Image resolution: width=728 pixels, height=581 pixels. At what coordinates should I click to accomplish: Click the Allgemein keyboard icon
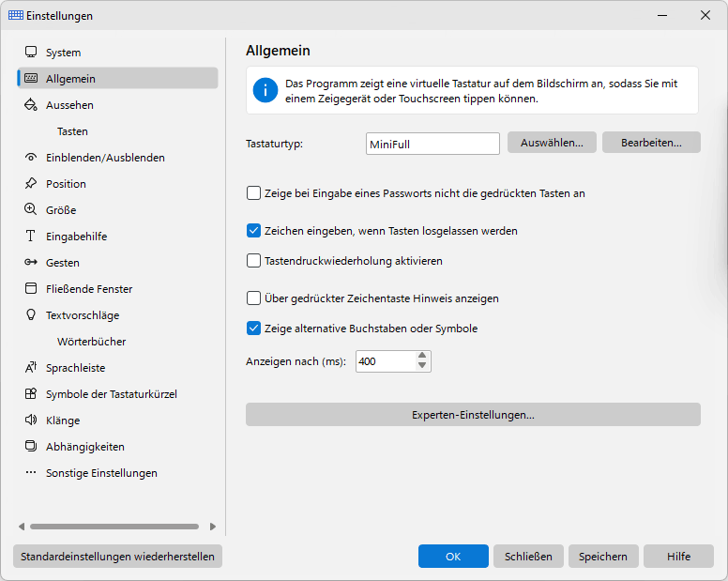tap(31, 78)
